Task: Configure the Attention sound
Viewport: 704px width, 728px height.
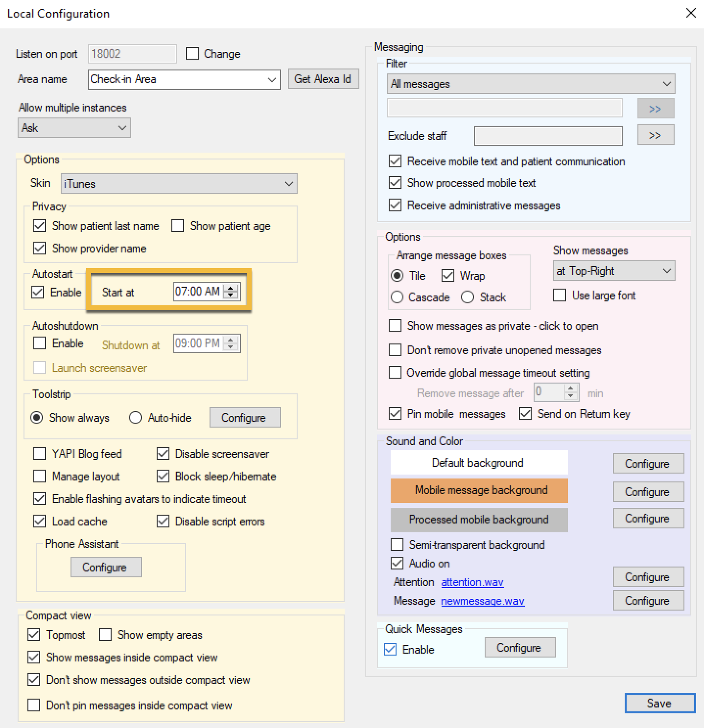Action: coord(649,577)
